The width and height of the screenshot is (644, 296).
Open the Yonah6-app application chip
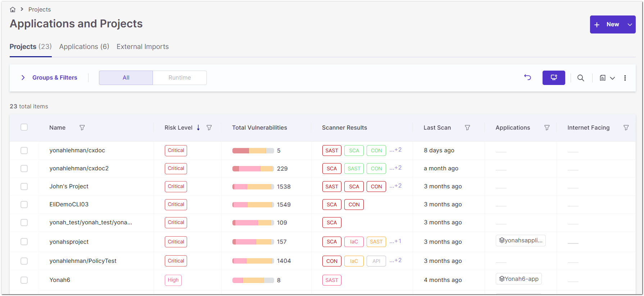point(519,279)
